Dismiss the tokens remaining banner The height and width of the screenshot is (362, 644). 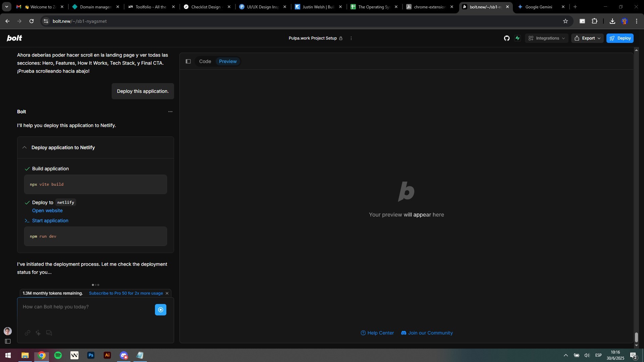coord(167,293)
